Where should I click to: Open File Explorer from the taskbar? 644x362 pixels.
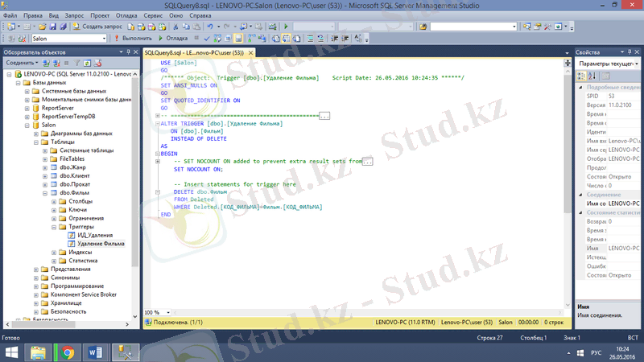pyautogui.click(x=38, y=352)
